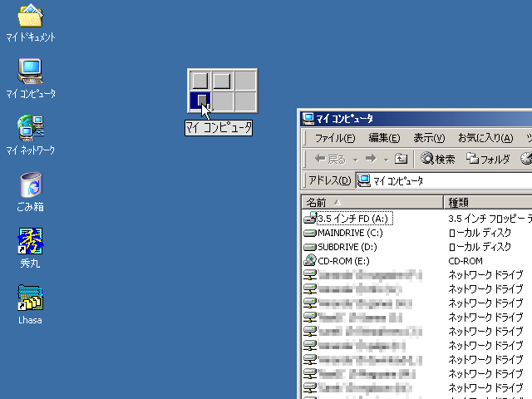Select the マイコンピュータ desktop icon

30,71
